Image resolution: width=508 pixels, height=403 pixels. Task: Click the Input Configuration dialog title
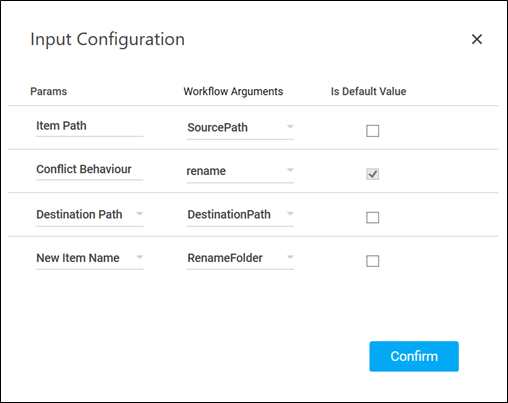pos(107,39)
